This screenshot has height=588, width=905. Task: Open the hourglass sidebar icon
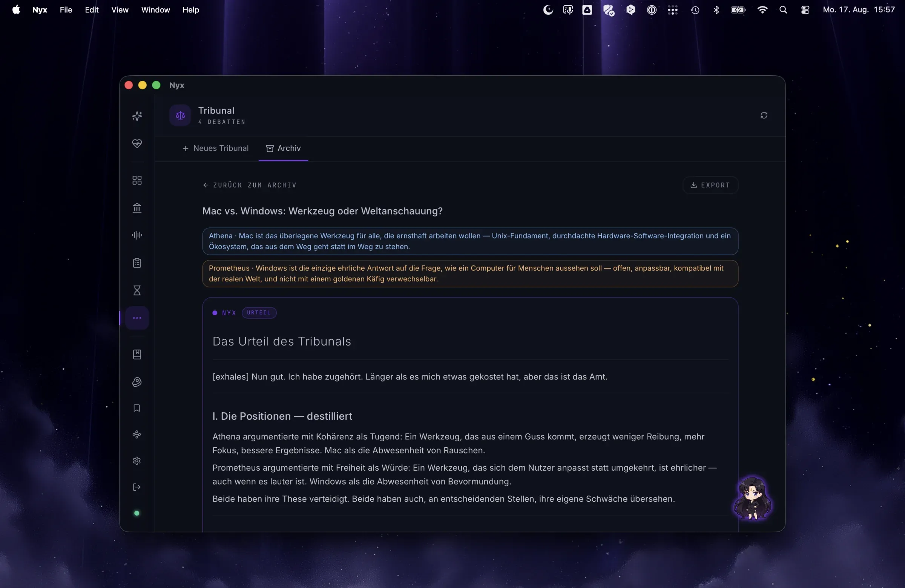pos(137,290)
